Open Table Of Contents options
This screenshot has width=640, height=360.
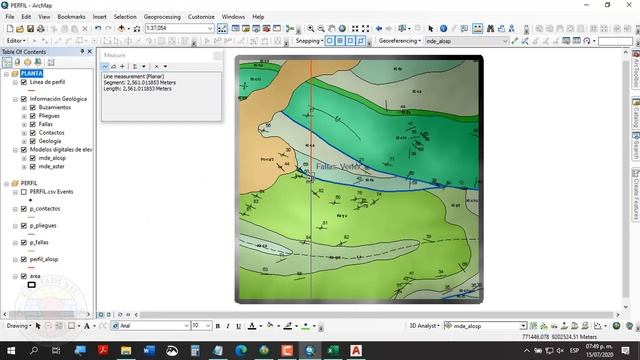[51, 62]
